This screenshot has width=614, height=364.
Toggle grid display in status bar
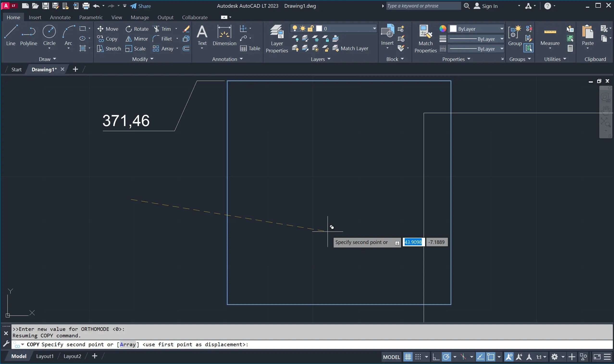point(408,357)
